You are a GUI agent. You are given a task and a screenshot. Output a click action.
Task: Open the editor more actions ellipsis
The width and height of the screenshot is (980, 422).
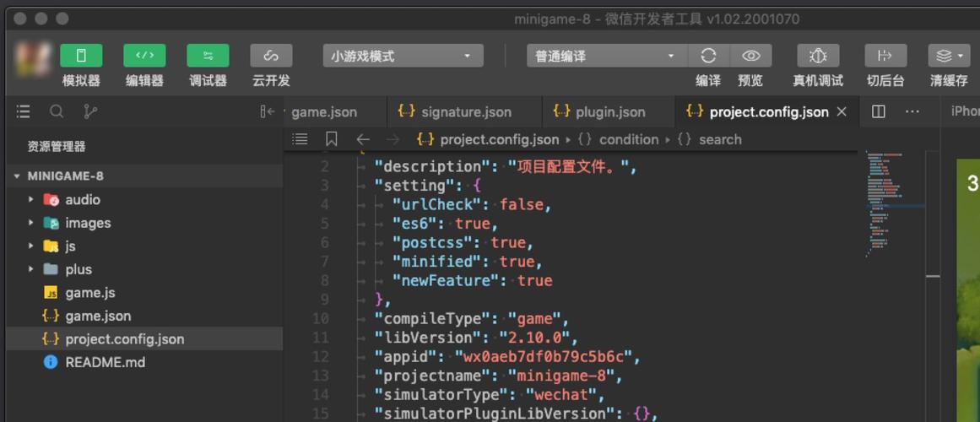pyautogui.click(x=912, y=112)
